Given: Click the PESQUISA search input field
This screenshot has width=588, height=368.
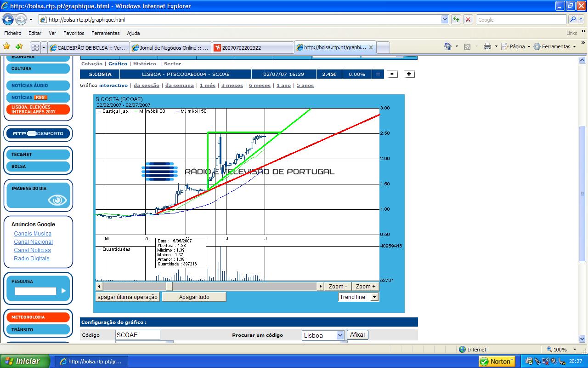Looking at the screenshot, I should tap(35, 291).
